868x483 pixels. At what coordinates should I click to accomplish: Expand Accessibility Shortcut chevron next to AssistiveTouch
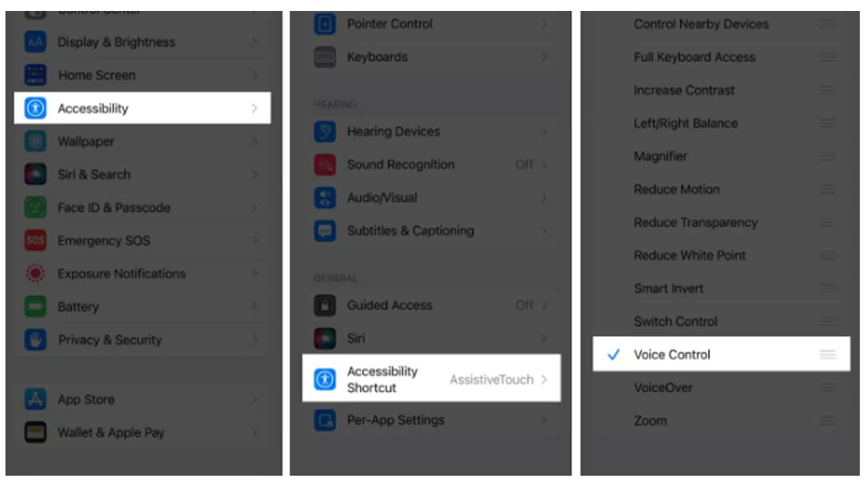pos(544,380)
